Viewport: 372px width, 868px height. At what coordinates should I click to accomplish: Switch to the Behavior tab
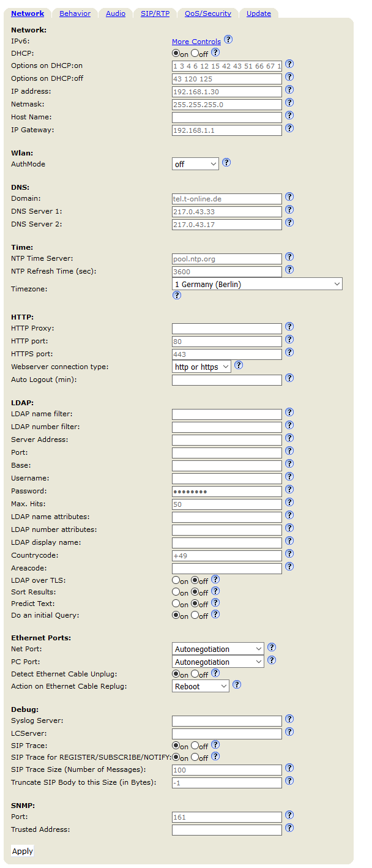coord(75,13)
